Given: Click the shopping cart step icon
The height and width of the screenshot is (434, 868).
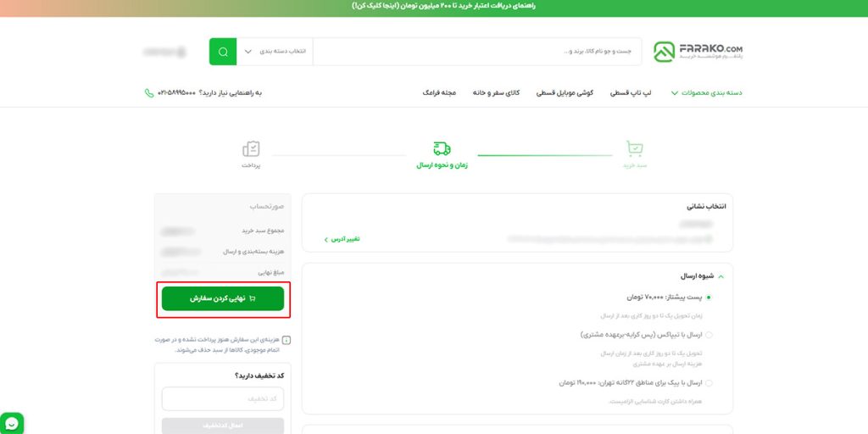Looking at the screenshot, I should pos(634,150).
